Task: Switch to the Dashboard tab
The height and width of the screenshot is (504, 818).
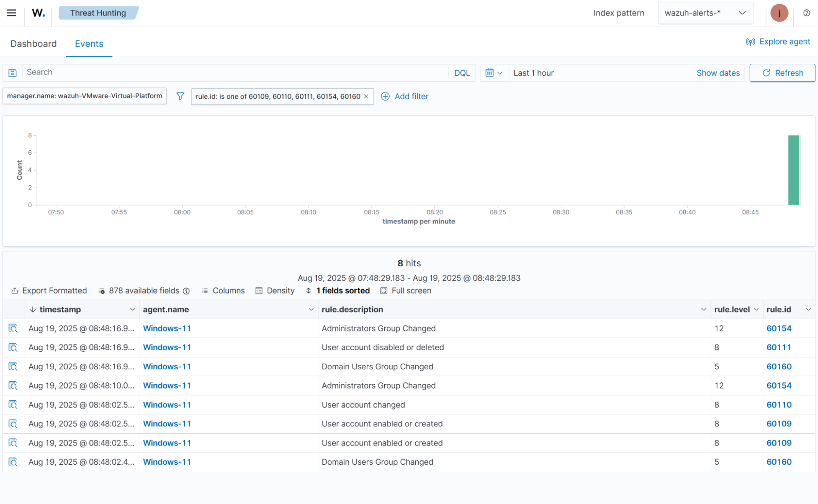Action: [x=34, y=44]
